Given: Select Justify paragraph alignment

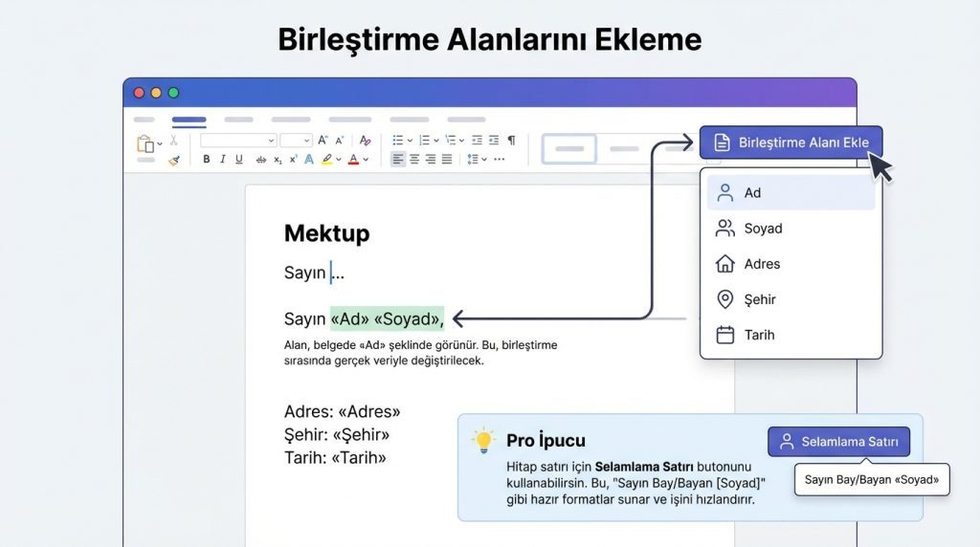Looking at the screenshot, I should coord(447,160).
